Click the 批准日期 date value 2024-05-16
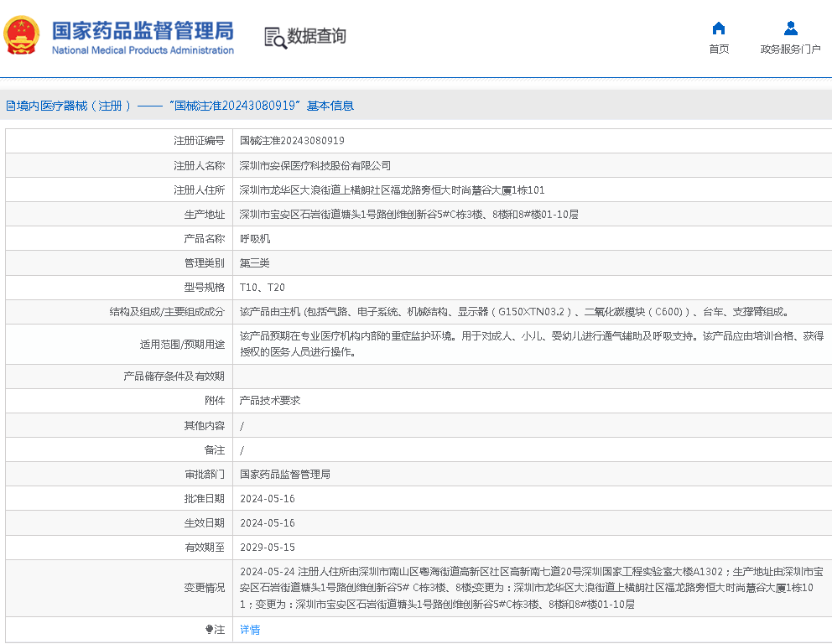832x644 pixels. point(266,498)
